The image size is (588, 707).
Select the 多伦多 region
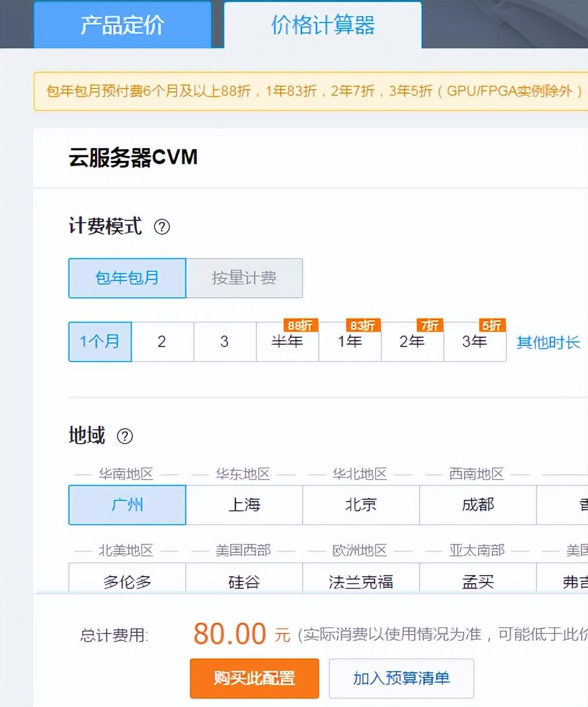point(127,579)
